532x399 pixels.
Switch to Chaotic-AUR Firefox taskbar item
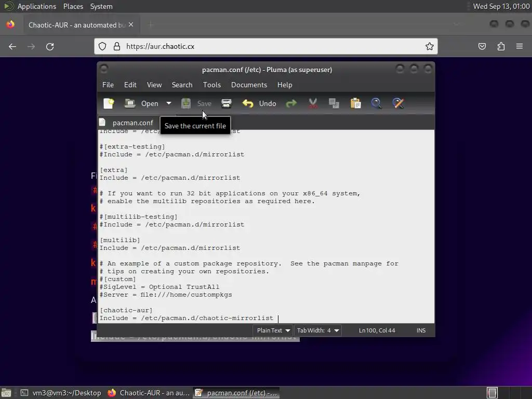148,393
